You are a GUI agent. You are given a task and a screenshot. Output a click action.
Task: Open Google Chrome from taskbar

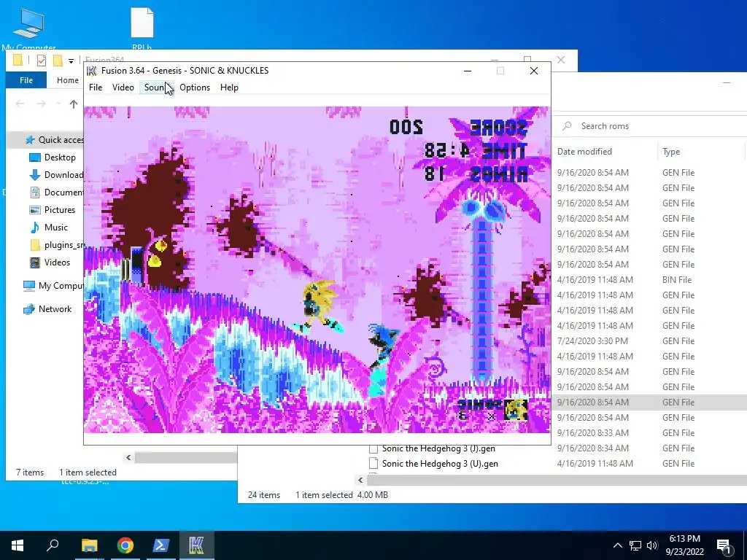point(125,545)
